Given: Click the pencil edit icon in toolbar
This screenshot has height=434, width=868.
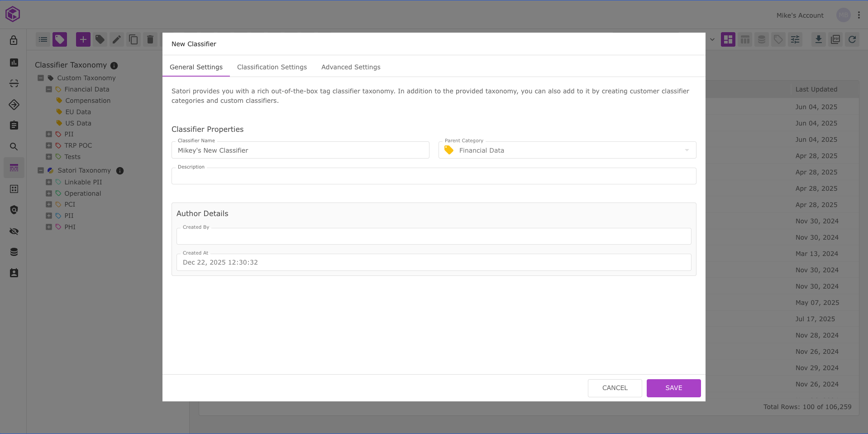Looking at the screenshot, I should [x=116, y=40].
